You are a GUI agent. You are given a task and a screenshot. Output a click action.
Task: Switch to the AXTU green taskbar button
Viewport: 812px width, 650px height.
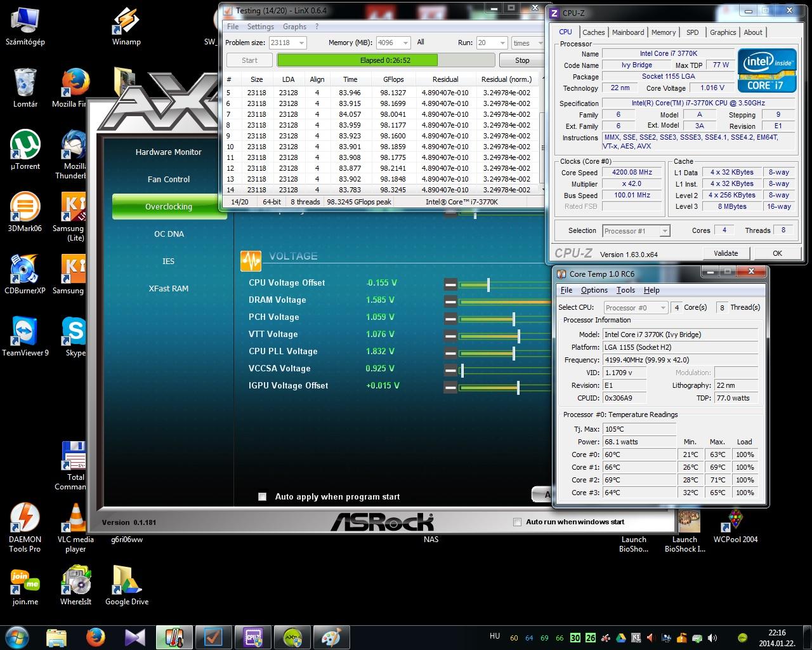click(x=292, y=637)
